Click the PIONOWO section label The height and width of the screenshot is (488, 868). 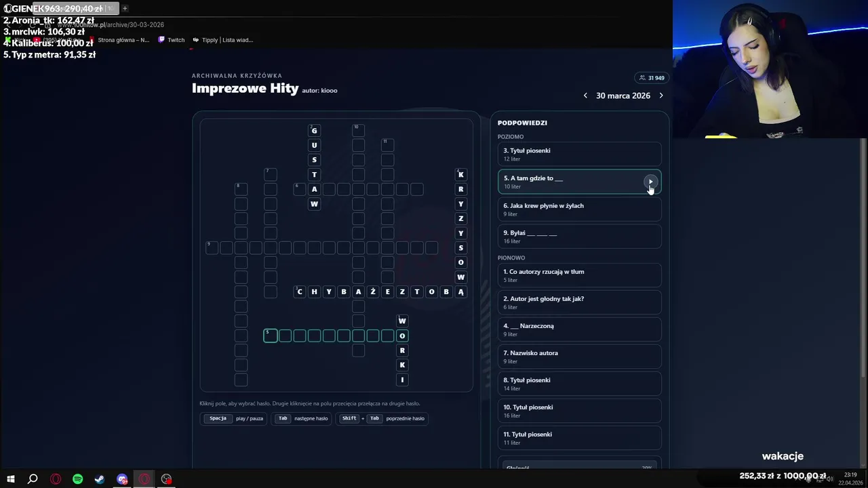coord(511,258)
